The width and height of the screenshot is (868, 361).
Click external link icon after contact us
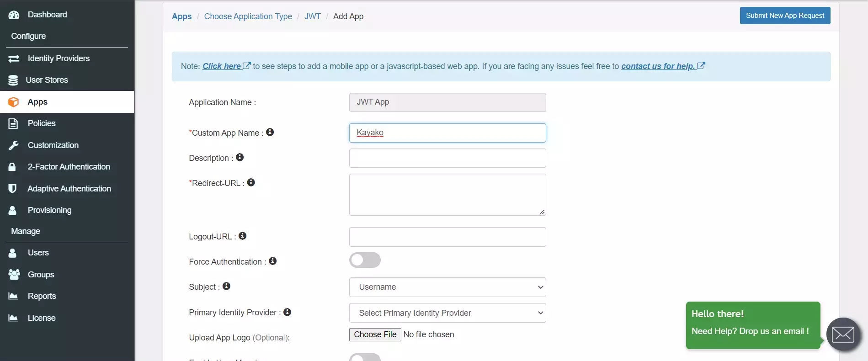tap(701, 66)
